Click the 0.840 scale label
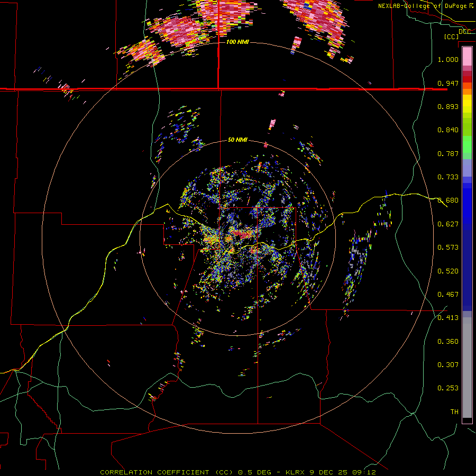Viewport: 476px width, 476px height. pyautogui.click(x=448, y=130)
